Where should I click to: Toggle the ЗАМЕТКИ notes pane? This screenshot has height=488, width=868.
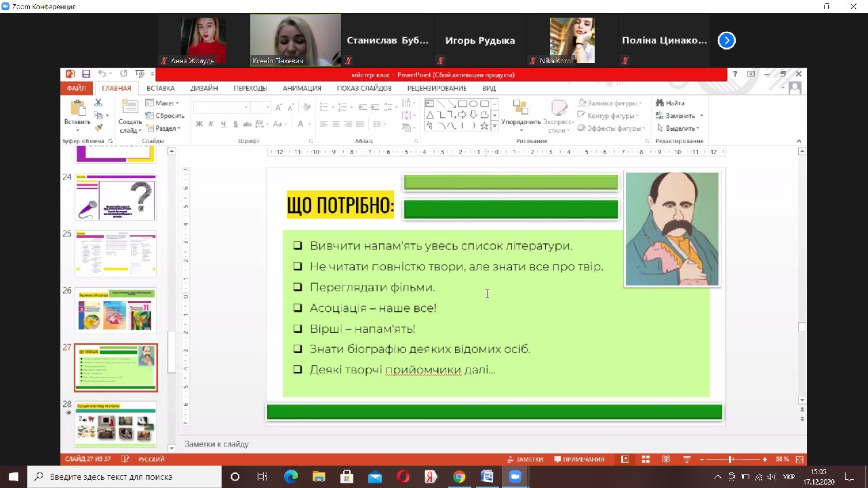[x=525, y=459]
